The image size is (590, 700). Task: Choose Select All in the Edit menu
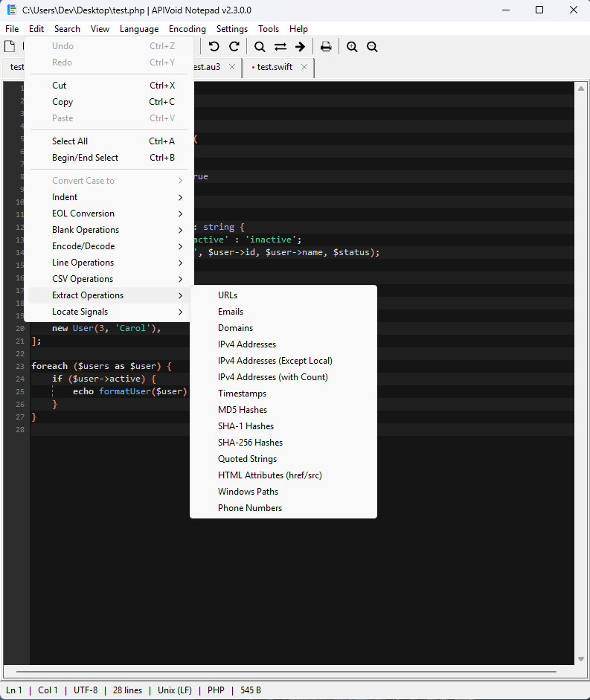click(x=109, y=141)
